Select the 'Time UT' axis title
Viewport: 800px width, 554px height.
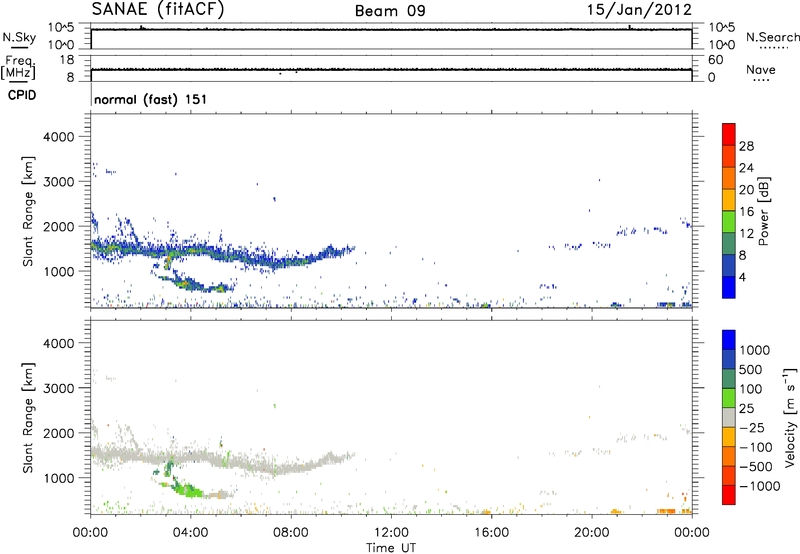coord(391,548)
